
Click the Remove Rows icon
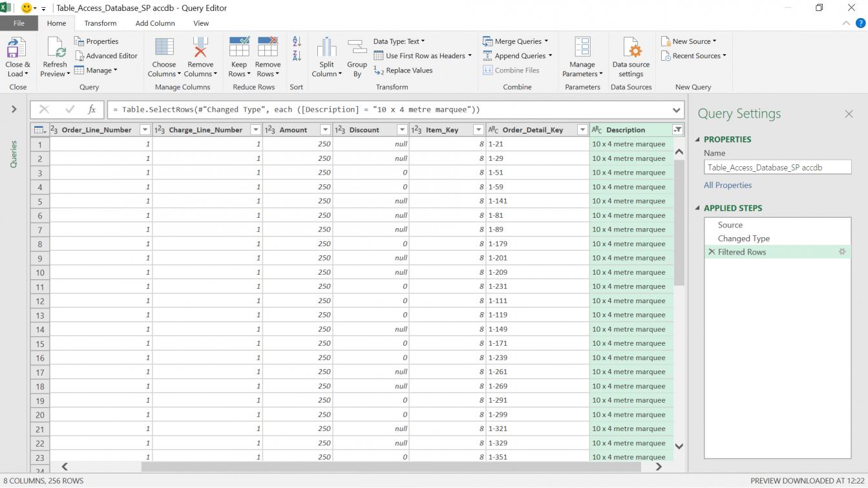click(268, 48)
